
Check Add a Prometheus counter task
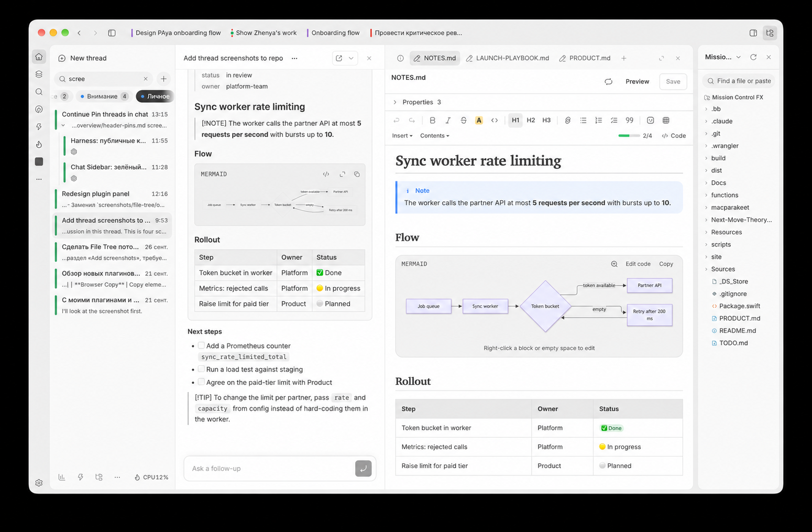click(201, 345)
